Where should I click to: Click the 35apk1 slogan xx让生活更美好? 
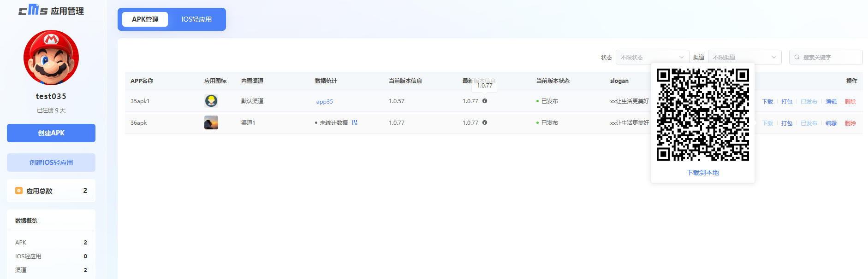coord(630,101)
